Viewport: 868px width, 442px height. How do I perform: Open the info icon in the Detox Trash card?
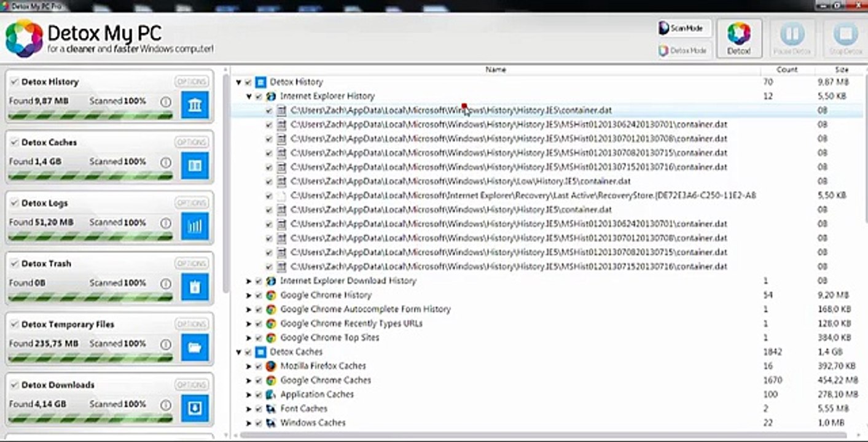coord(165,283)
